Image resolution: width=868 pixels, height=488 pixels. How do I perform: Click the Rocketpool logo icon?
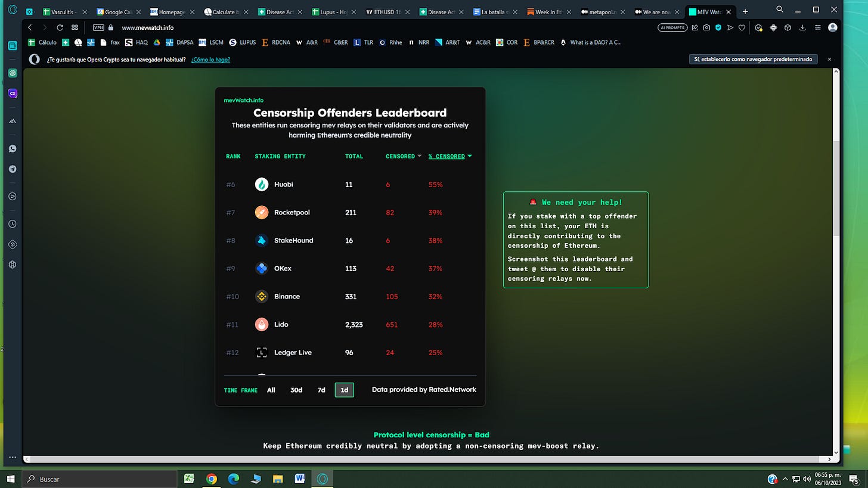tap(262, 212)
